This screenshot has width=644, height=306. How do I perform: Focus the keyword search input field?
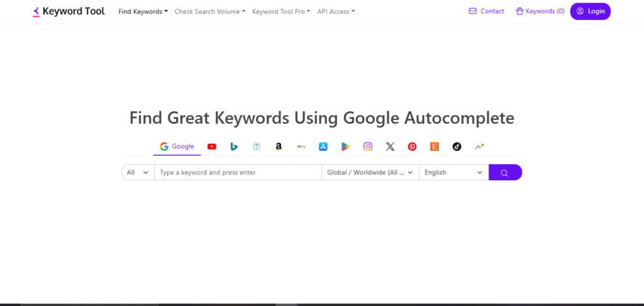point(238,172)
